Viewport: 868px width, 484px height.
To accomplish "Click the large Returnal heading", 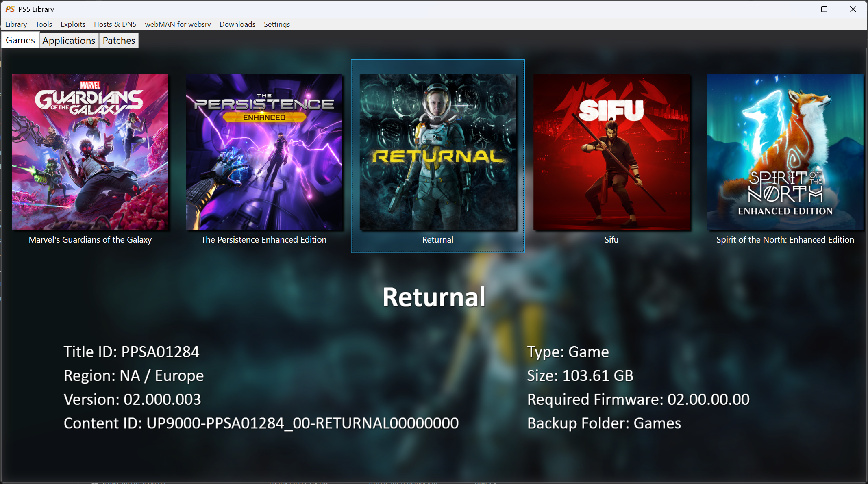I will (x=434, y=297).
